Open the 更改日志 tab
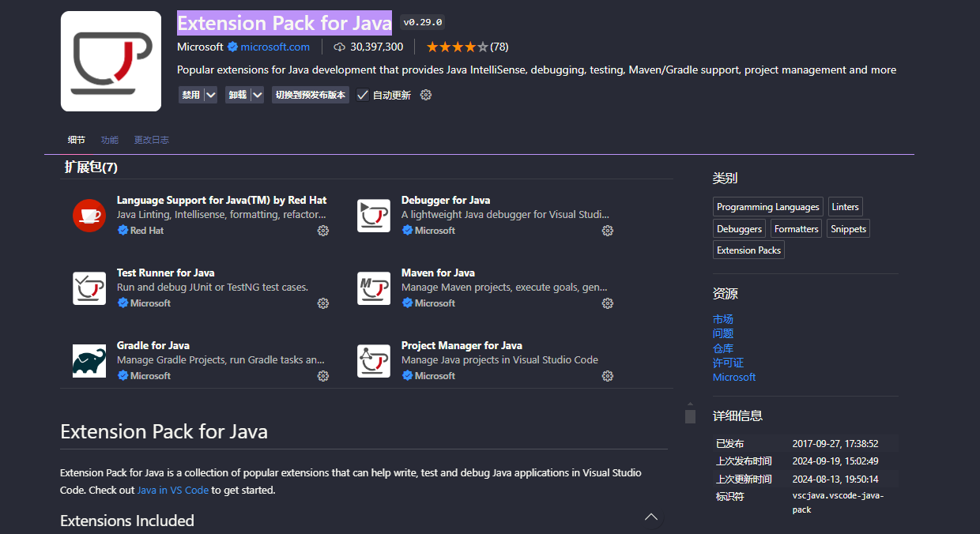 pos(151,140)
